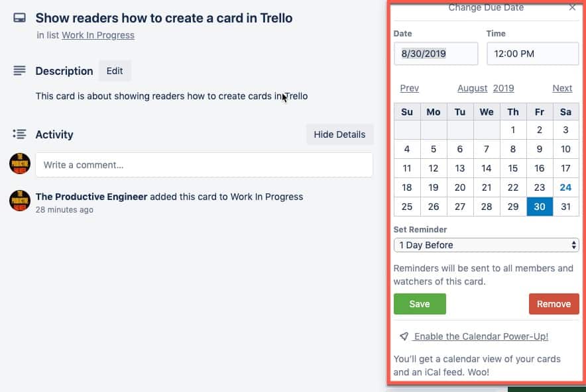Remove the due date
The width and height of the screenshot is (586, 392).
554,304
